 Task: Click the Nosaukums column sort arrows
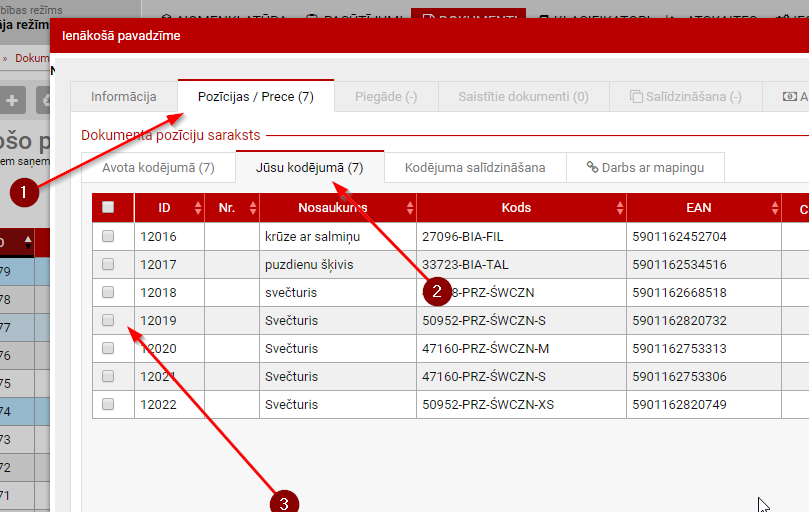click(x=410, y=208)
